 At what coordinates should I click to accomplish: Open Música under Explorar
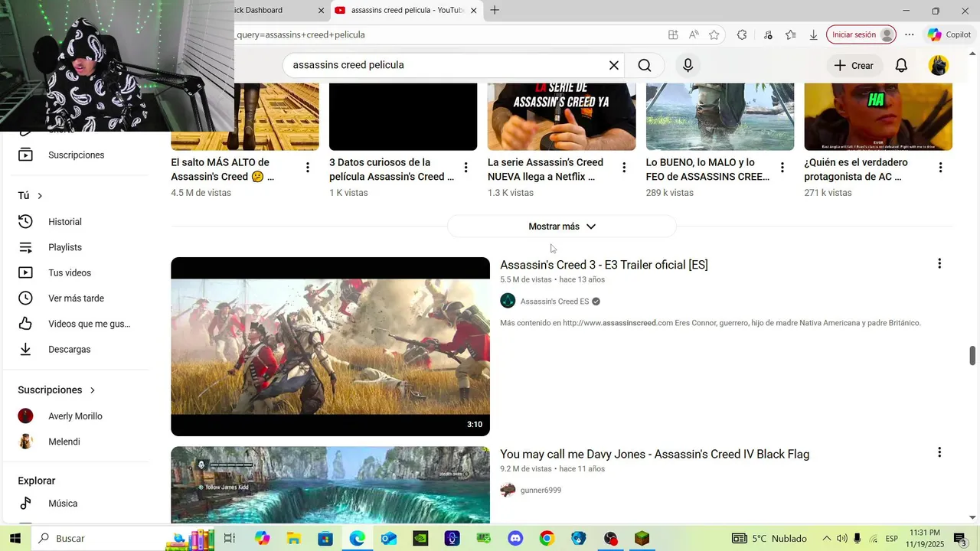point(76,503)
